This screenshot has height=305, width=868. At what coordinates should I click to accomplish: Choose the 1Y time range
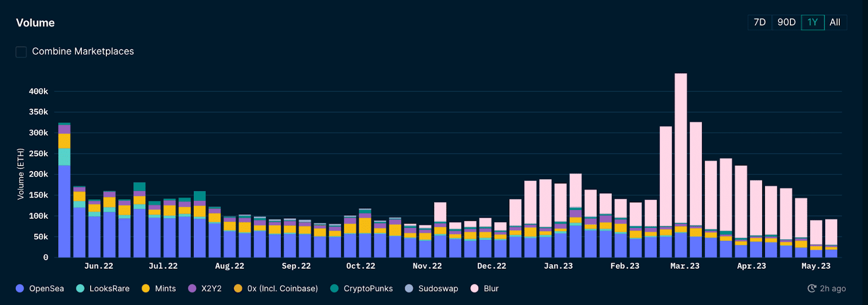812,22
